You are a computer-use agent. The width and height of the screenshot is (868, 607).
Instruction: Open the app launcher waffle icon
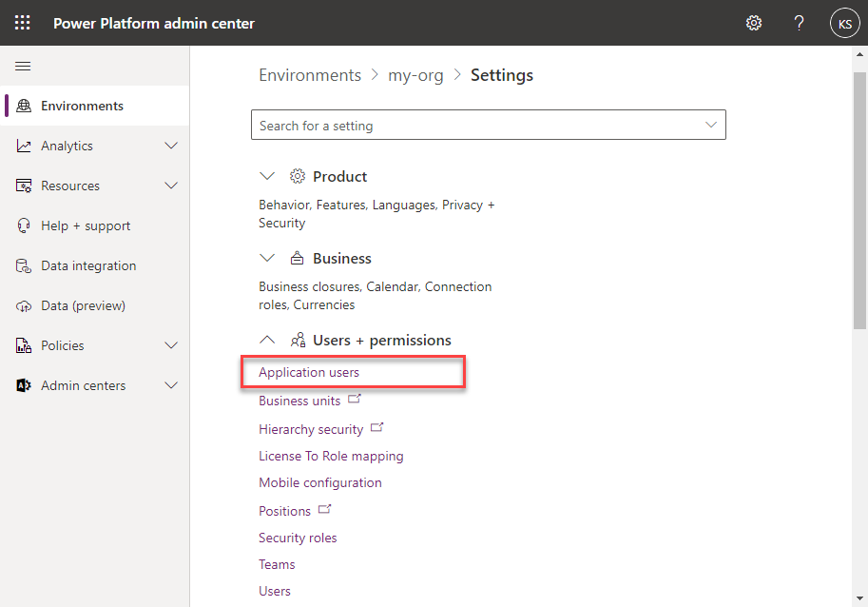click(22, 23)
